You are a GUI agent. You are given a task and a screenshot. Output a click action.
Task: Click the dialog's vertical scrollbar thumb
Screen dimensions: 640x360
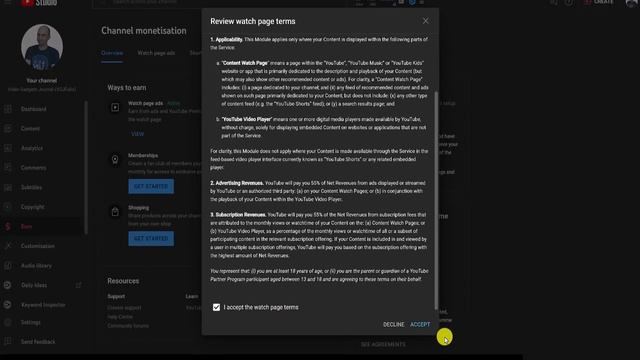tap(436, 200)
